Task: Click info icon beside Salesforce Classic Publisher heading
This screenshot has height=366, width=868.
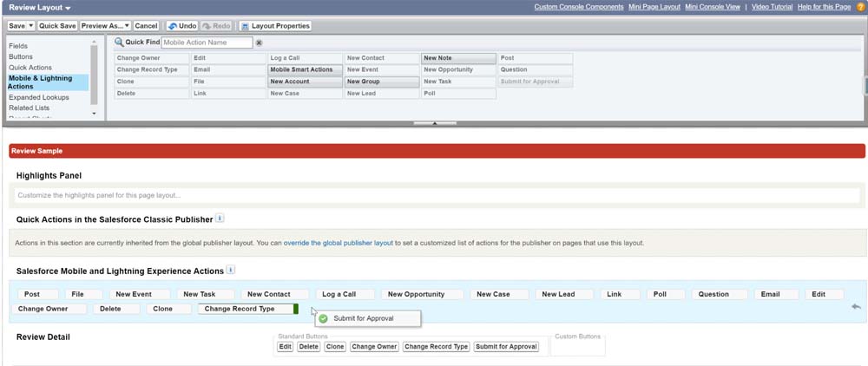Action: pos(220,219)
